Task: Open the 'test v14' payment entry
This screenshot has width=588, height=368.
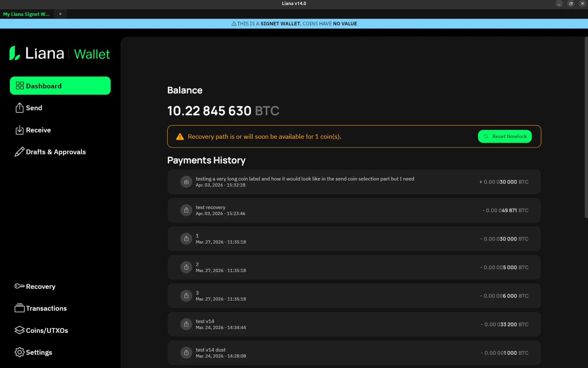Action: (354, 324)
